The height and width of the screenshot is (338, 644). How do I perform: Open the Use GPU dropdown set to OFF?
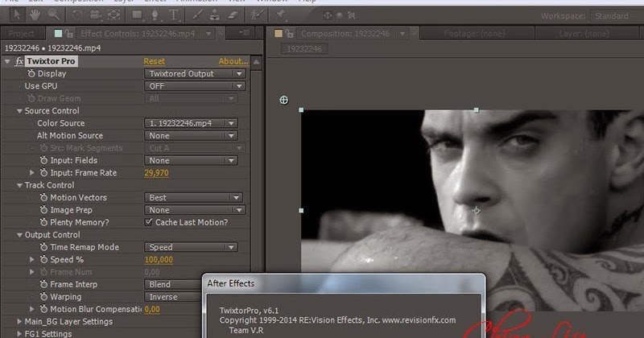tap(195, 86)
